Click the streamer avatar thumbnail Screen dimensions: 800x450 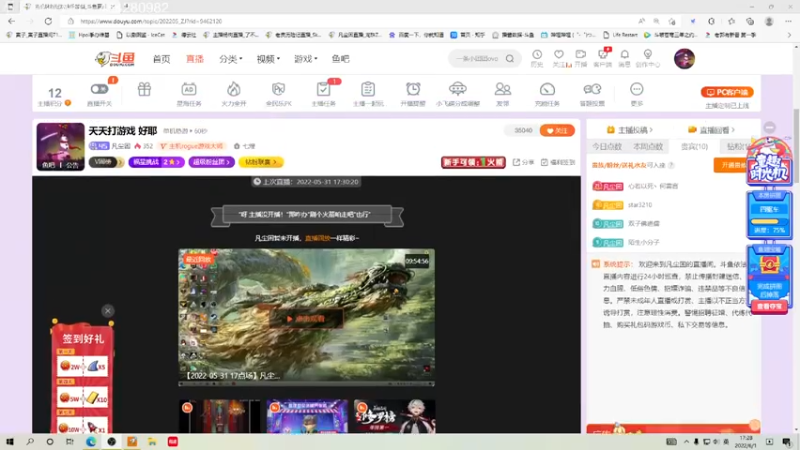60,146
